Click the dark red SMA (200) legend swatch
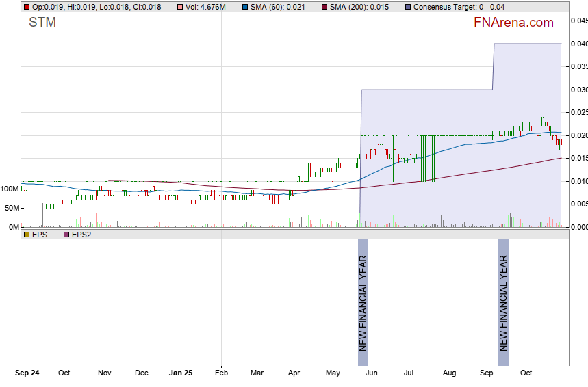588x387 pixels. point(324,7)
